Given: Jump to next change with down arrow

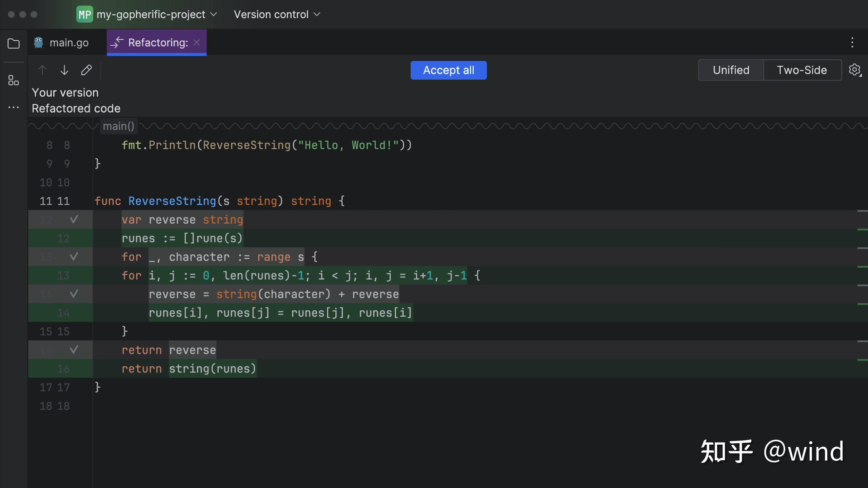Looking at the screenshot, I should [64, 70].
